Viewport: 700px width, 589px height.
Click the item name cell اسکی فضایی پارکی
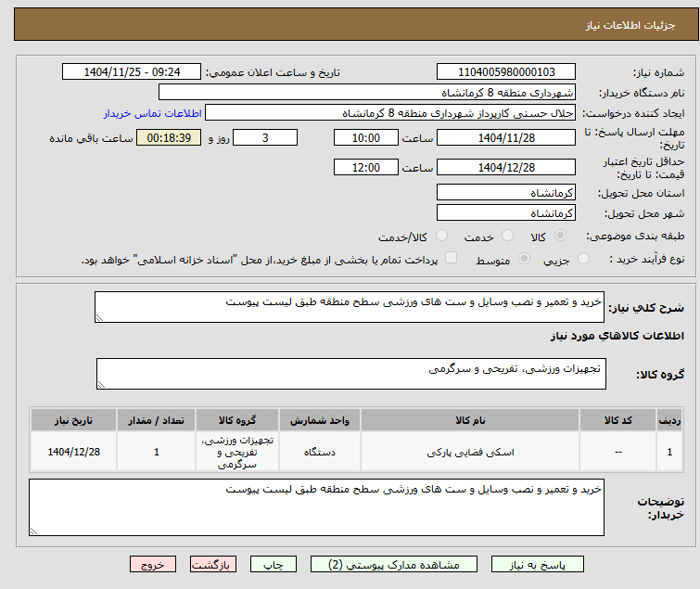470,452
